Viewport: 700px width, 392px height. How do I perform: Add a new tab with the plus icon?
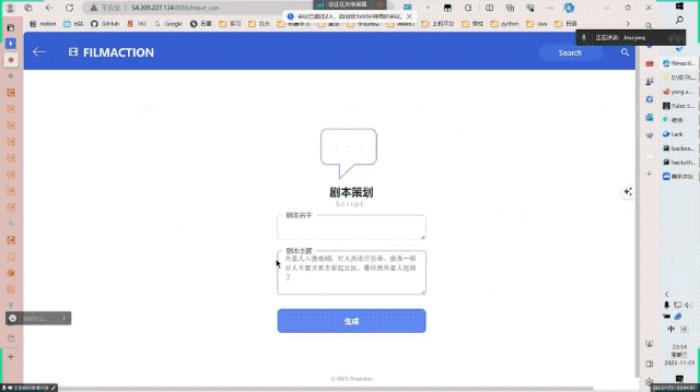[x=11, y=357]
